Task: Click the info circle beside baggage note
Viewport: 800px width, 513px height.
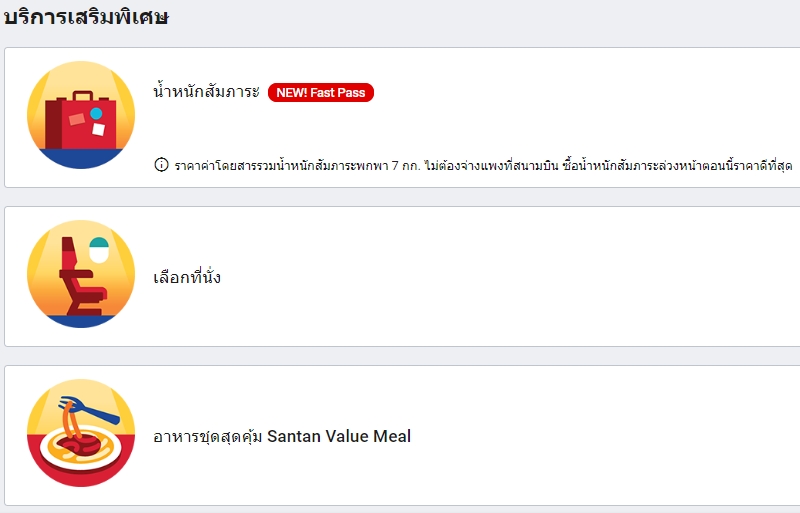Action: tap(161, 165)
